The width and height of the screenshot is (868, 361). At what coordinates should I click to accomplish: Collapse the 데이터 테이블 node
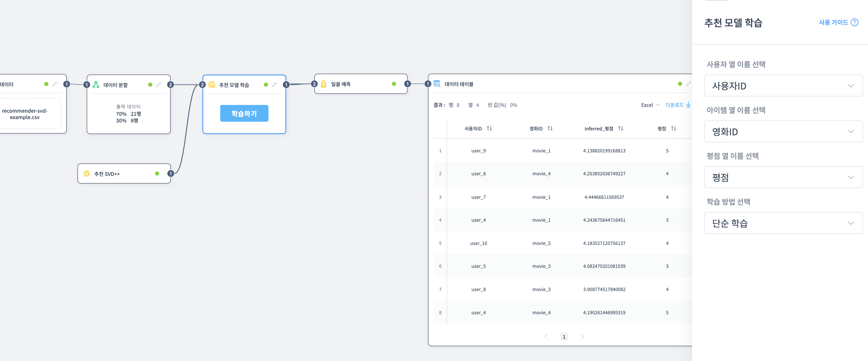pos(688,84)
